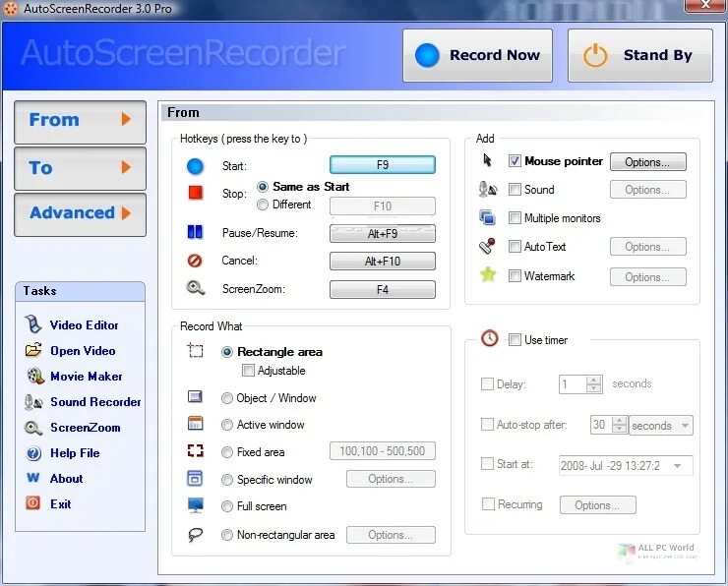Click the Cancel hotkey icon
Image resolution: width=728 pixels, height=586 pixels.
point(195,261)
